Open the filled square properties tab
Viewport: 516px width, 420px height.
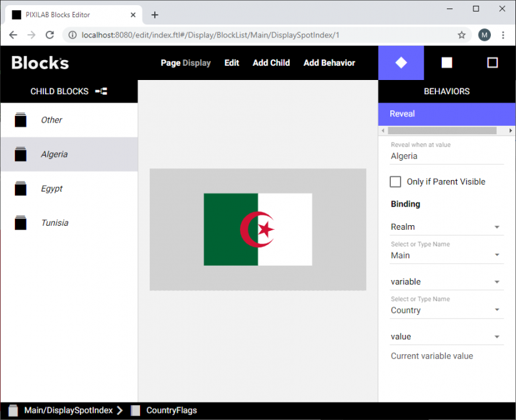[x=446, y=63]
